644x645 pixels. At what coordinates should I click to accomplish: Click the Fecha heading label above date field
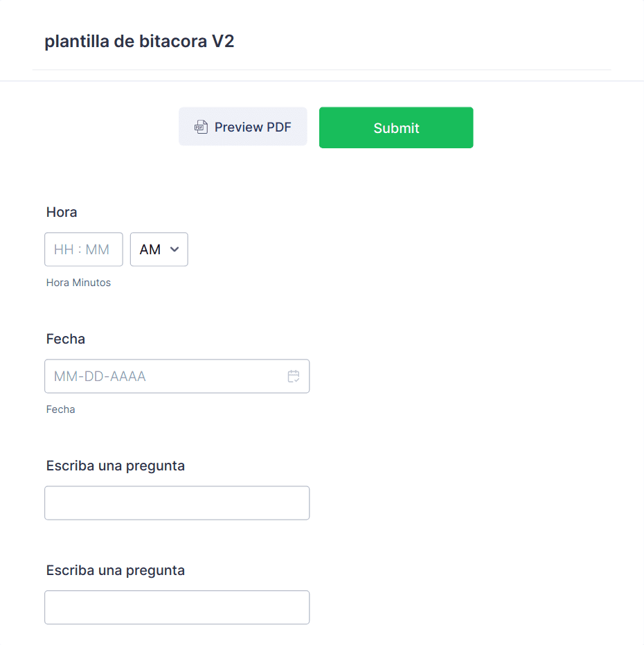click(66, 339)
